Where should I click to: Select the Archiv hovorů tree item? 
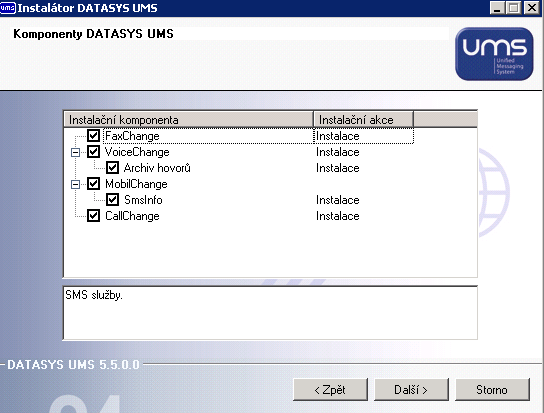(x=157, y=168)
